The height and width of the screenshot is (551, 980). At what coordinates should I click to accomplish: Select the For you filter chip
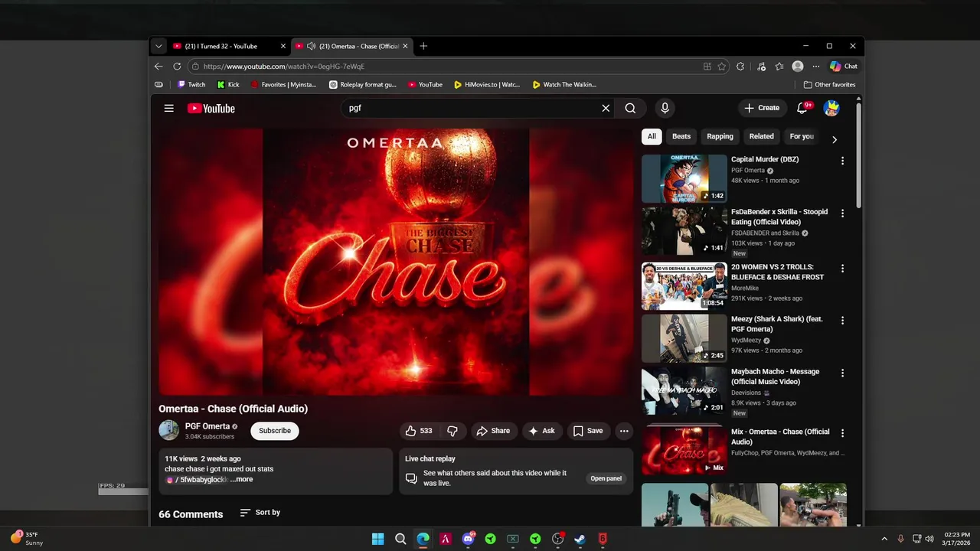pos(802,137)
